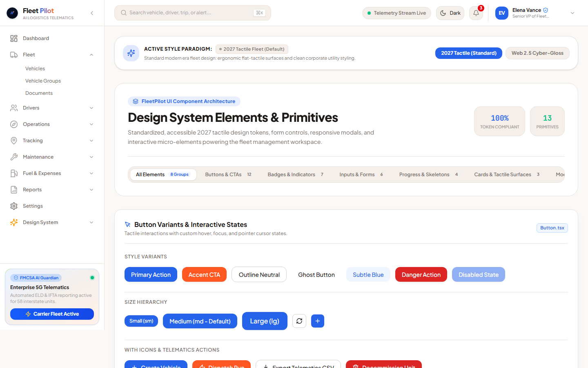The width and height of the screenshot is (588, 368).
Task: Open the notifications bell icon
Action: (x=476, y=13)
